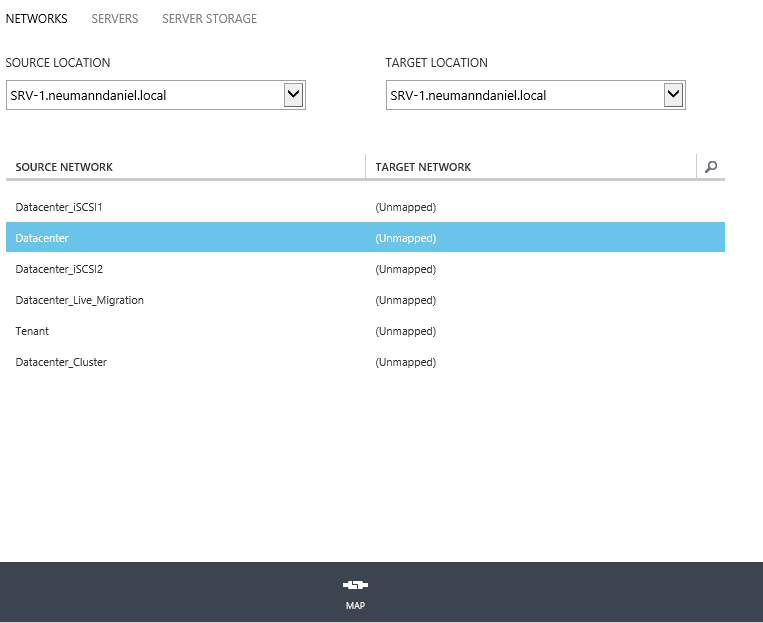Sort by Source Network column header
763x623 pixels.
pyautogui.click(x=64, y=167)
